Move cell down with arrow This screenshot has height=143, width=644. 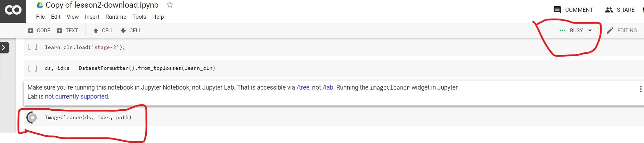click(x=131, y=31)
